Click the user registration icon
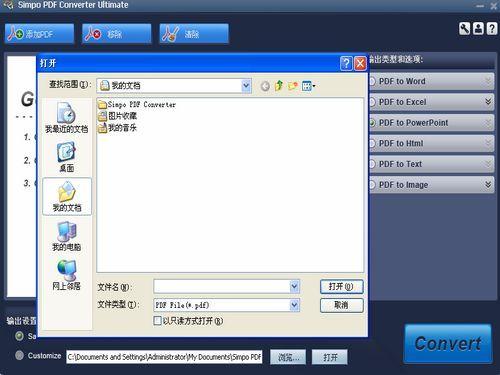Image resolution: width=500 pixels, height=375 pixels. [x=478, y=29]
